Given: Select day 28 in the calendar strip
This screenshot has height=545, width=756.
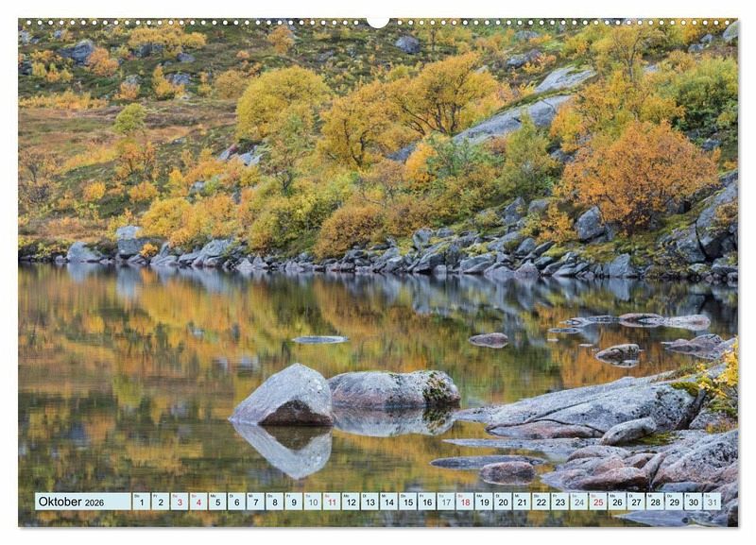Looking at the screenshot, I should (655, 502).
